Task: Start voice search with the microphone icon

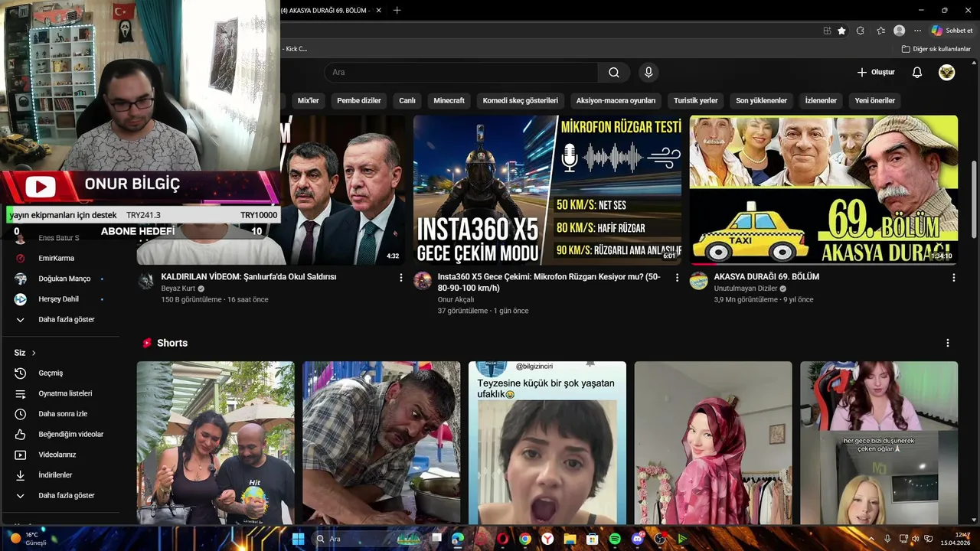Action: (648, 73)
